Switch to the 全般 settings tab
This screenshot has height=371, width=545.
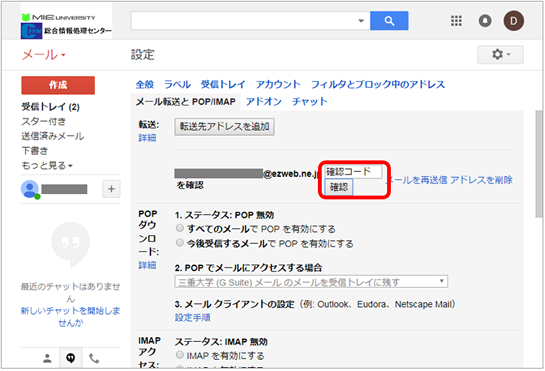click(145, 84)
